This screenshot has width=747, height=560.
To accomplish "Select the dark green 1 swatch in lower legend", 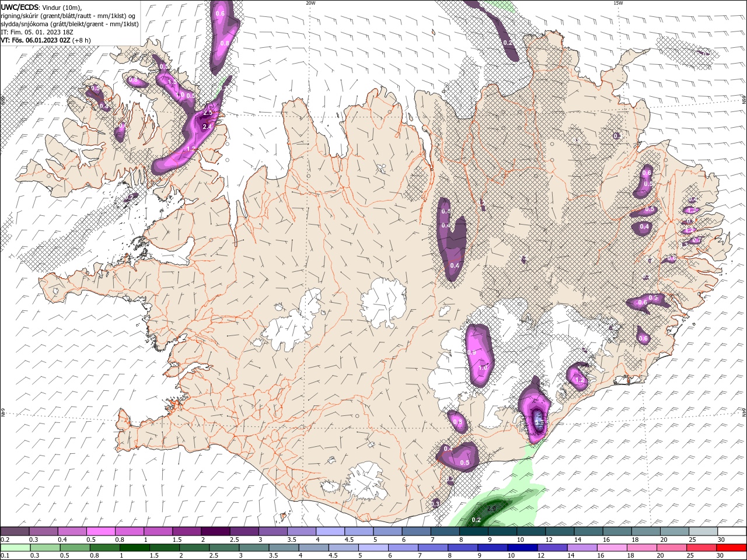I will (x=134, y=548).
